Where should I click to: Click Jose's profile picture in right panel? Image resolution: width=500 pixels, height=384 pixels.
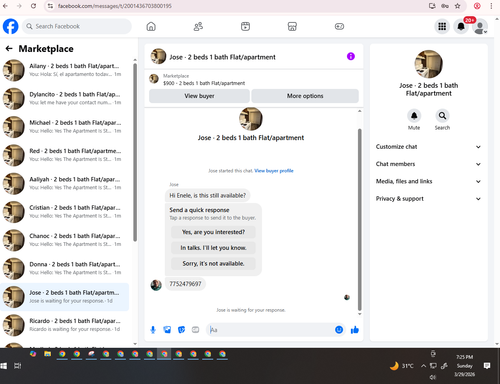click(x=428, y=64)
